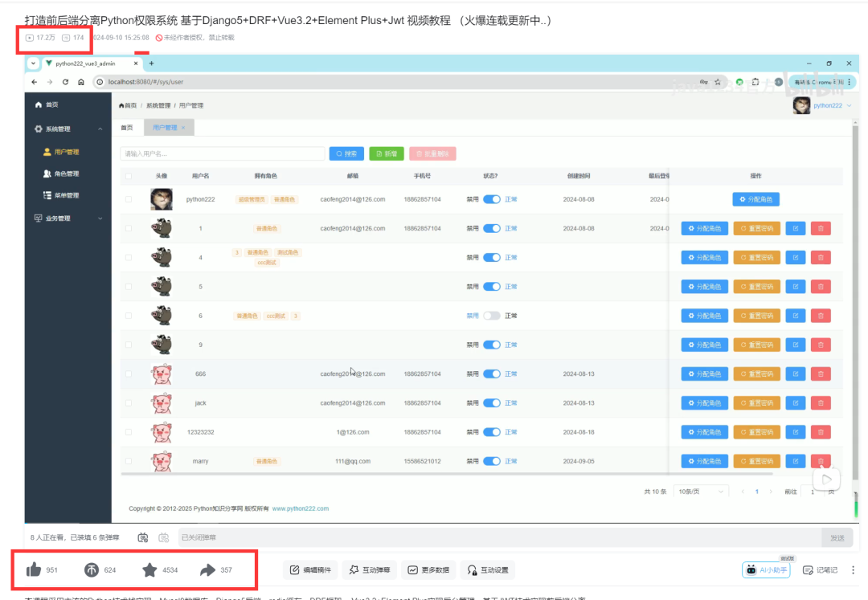
Task: Click browser reload icon
Action: coord(65,82)
